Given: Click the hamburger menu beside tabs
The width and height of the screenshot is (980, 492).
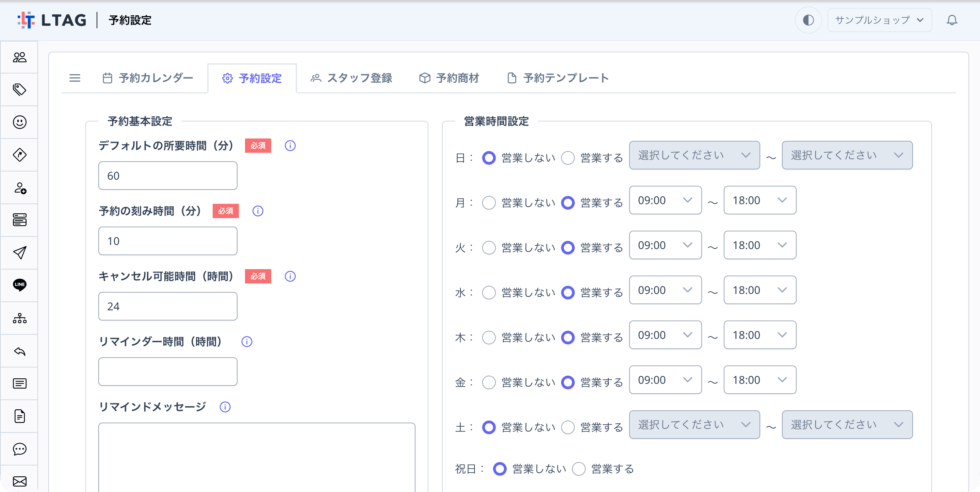Looking at the screenshot, I should [x=75, y=78].
